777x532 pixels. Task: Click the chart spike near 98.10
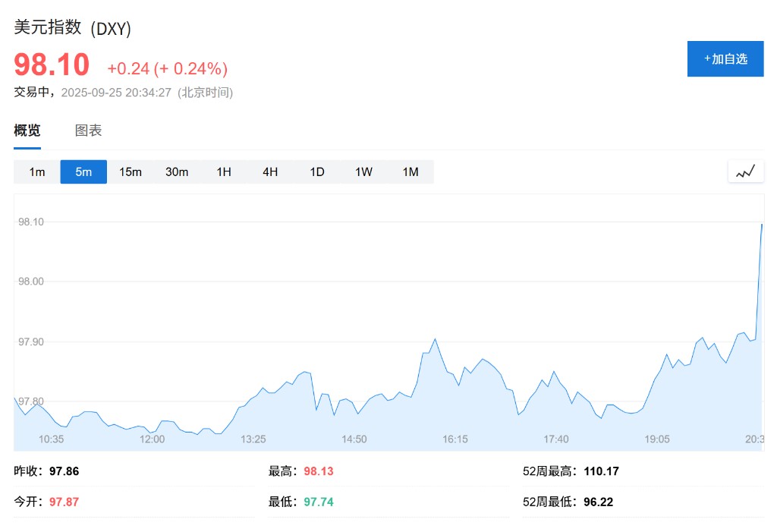click(761, 225)
